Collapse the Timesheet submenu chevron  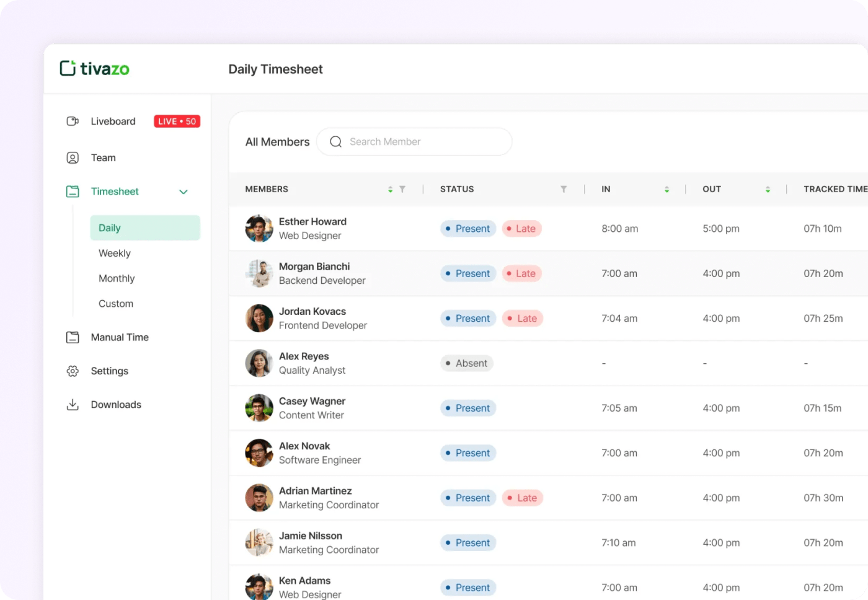[183, 192]
